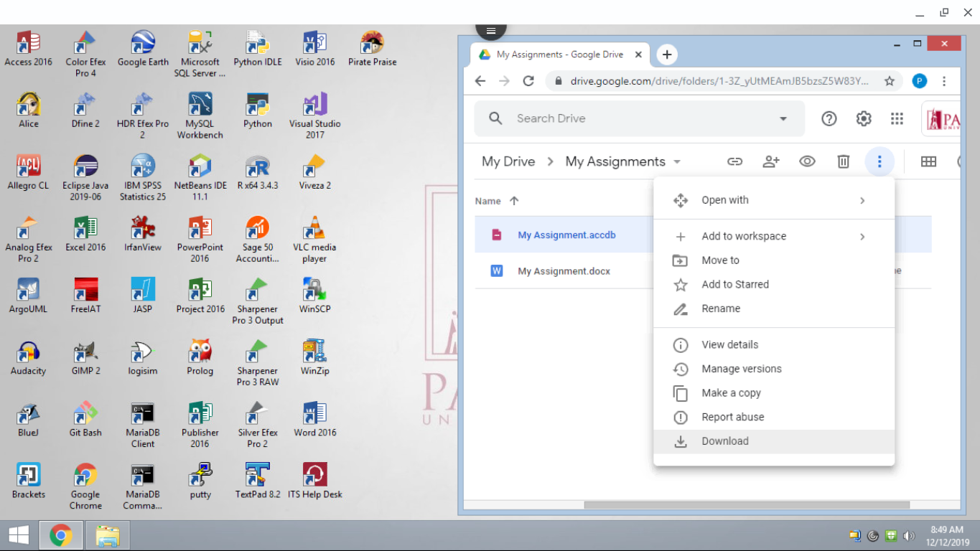This screenshot has height=551, width=980.
Task: Click the Preview eye icon
Action: [x=807, y=161]
